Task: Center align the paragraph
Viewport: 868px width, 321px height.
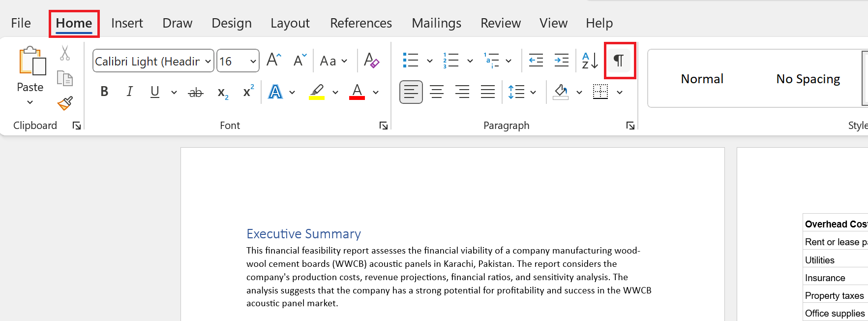Action: pyautogui.click(x=437, y=92)
